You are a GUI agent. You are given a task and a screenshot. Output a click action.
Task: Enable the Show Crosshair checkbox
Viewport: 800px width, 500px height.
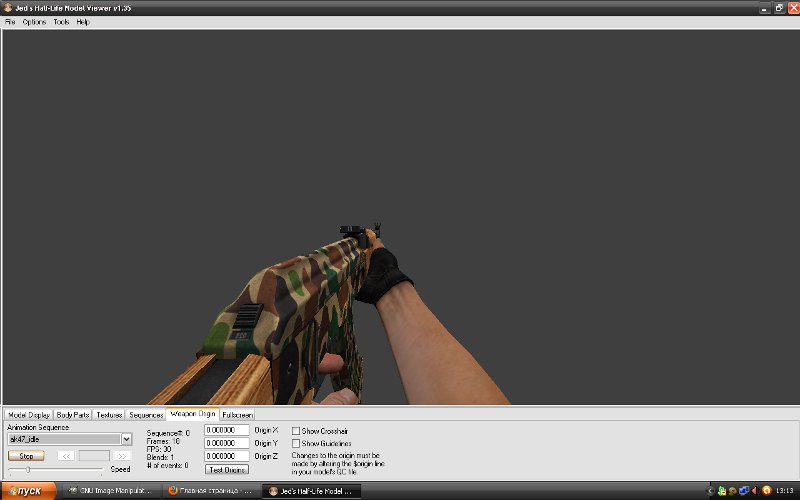tap(296, 431)
